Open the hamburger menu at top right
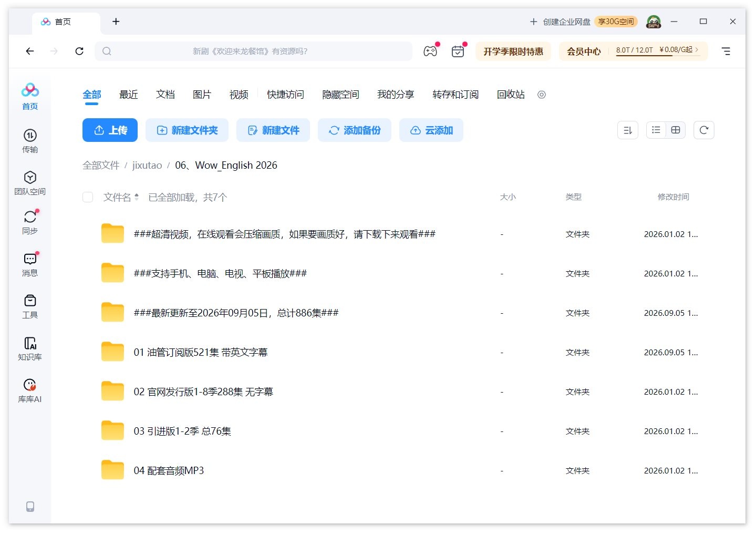Viewport: 756px width, 535px height. 726,51
